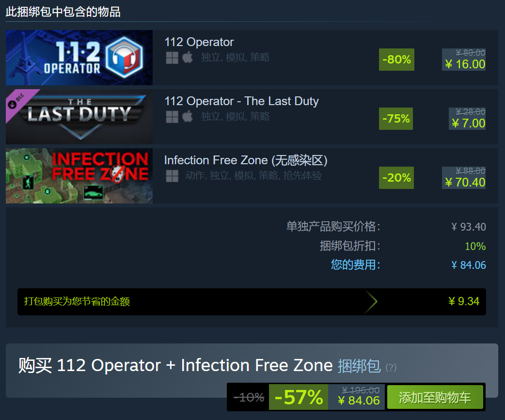505x420 pixels.
Task: Open The Last Duty DLC thumbnail
Action: 79,117
